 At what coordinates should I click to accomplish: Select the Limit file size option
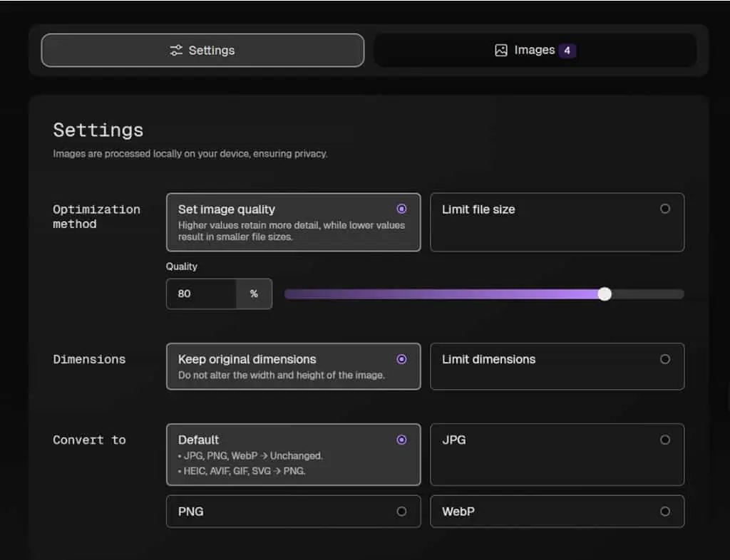point(557,222)
